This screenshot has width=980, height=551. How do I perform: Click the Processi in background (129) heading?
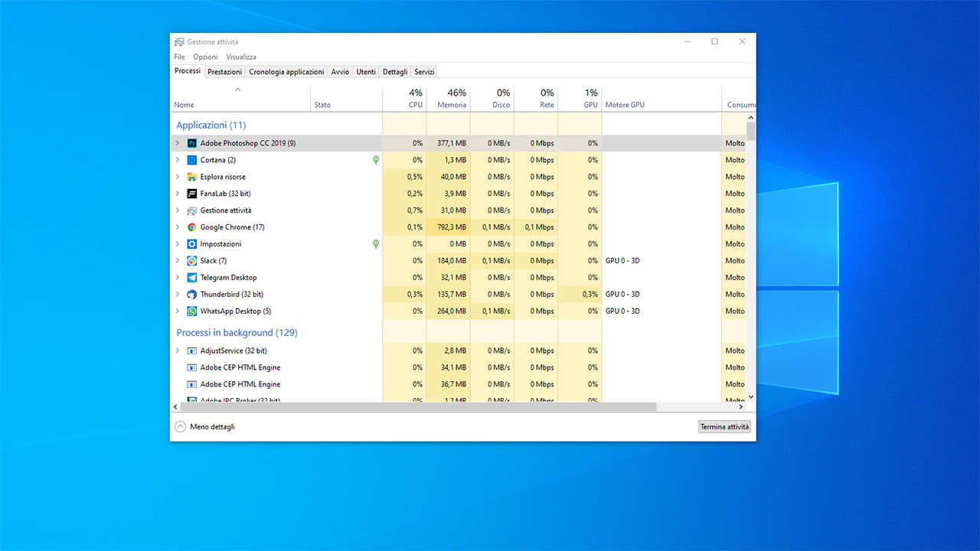[237, 333]
